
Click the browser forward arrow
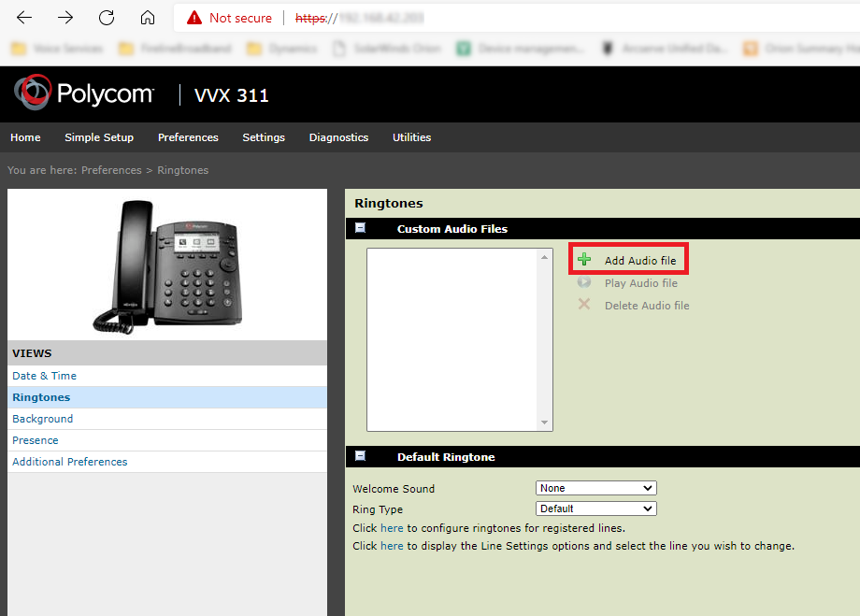click(65, 18)
